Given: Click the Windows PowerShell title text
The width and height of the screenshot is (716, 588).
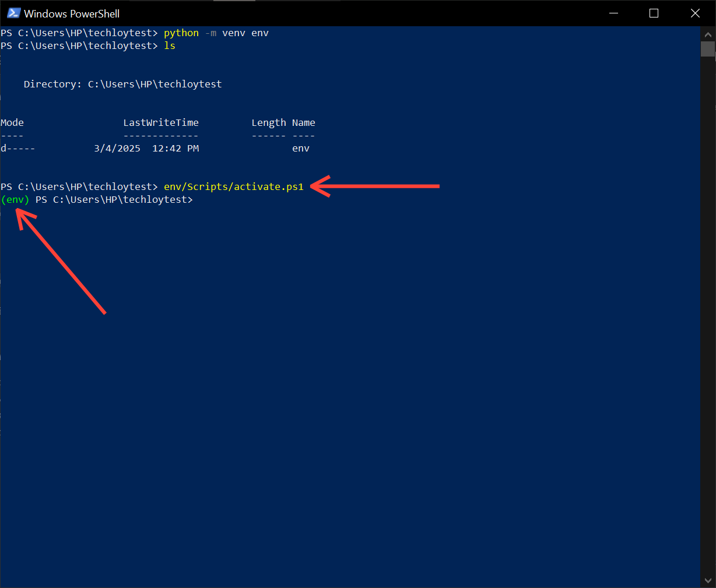Looking at the screenshot, I should coord(72,13).
